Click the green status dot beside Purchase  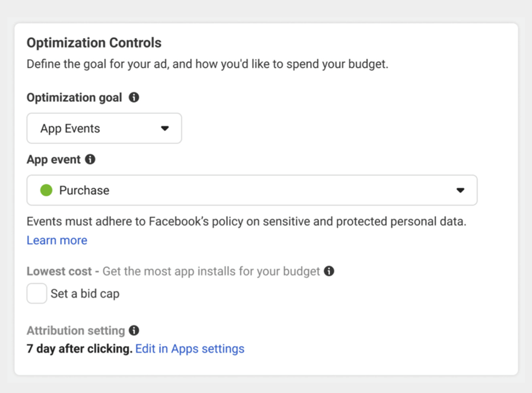46,190
